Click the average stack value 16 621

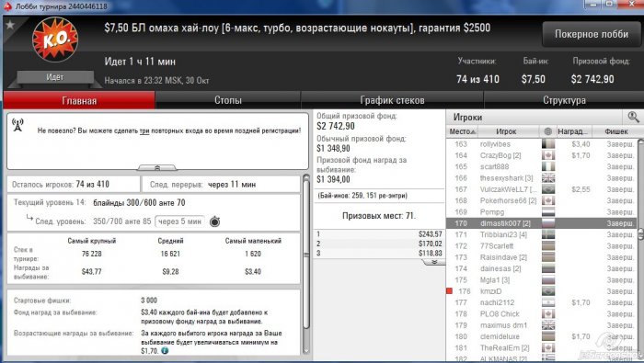coord(170,254)
